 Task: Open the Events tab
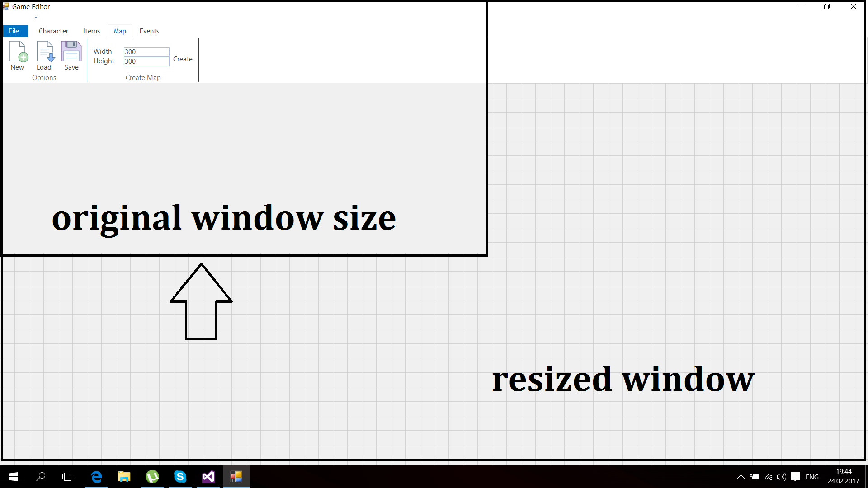[149, 30]
